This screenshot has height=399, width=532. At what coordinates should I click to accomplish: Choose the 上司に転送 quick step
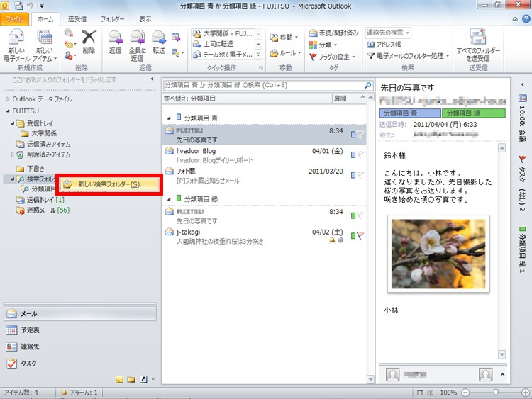(223, 44)
